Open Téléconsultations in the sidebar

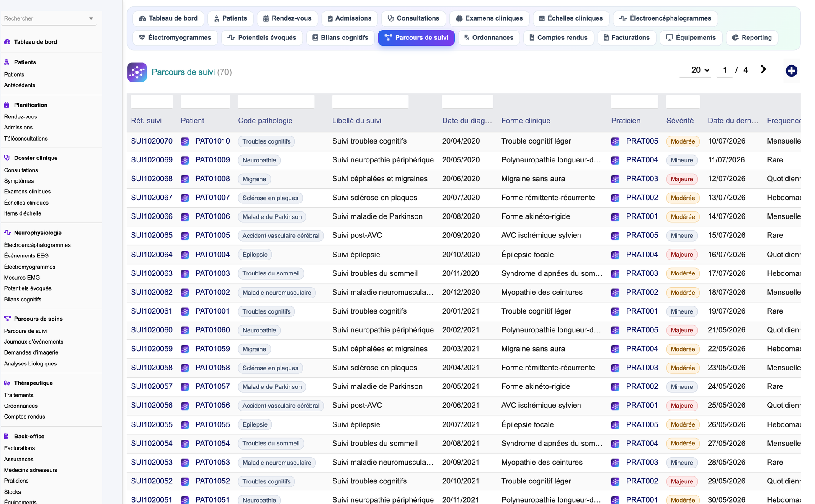point(26,139)
